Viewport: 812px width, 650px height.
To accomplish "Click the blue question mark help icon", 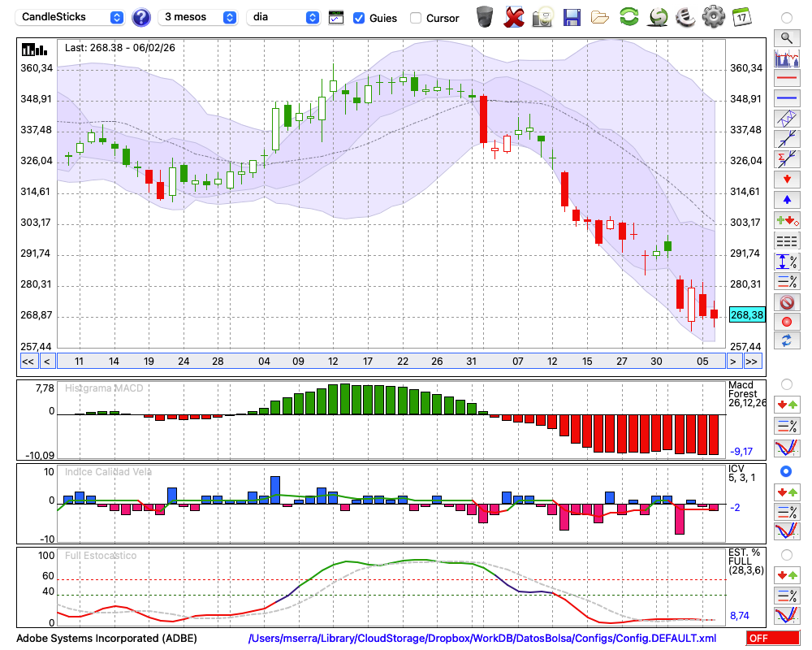I will (141, 17).
